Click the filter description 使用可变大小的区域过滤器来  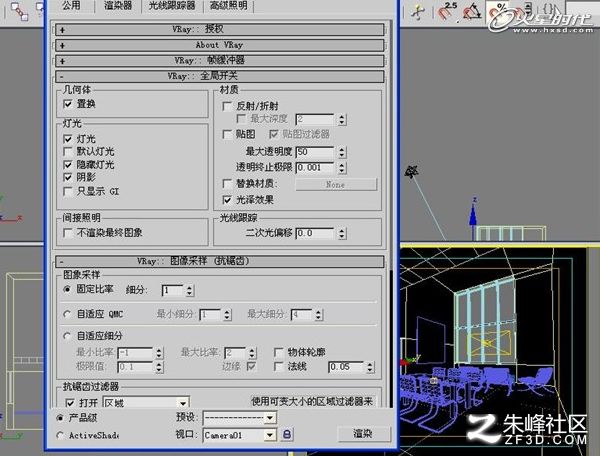click(312, 401)
